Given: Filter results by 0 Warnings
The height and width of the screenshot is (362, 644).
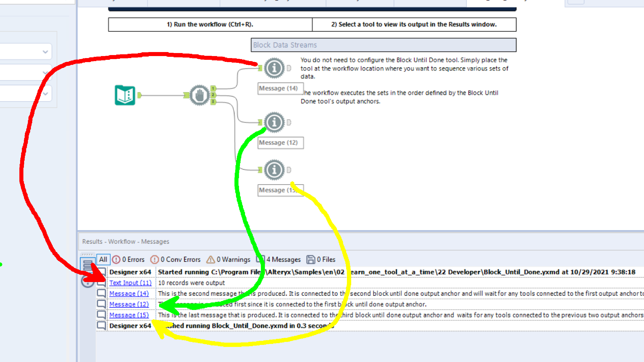Looking at the screenshot, I should (228, 259).
